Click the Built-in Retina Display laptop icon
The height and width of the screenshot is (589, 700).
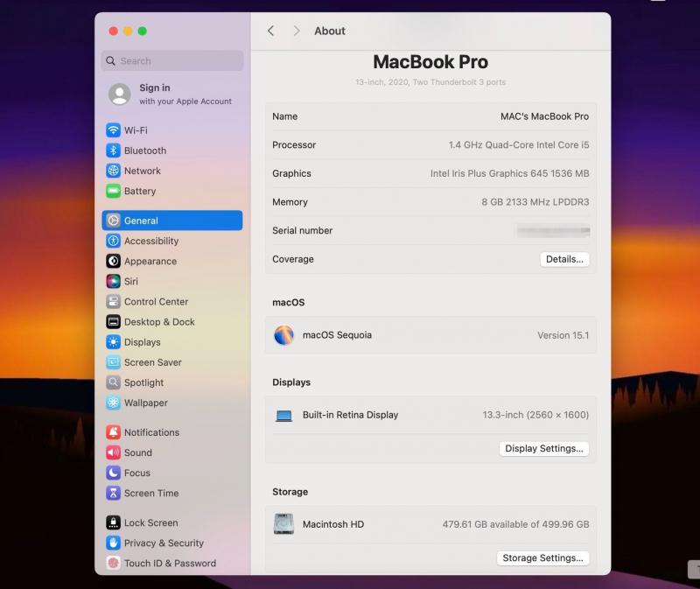coord(283,416)
